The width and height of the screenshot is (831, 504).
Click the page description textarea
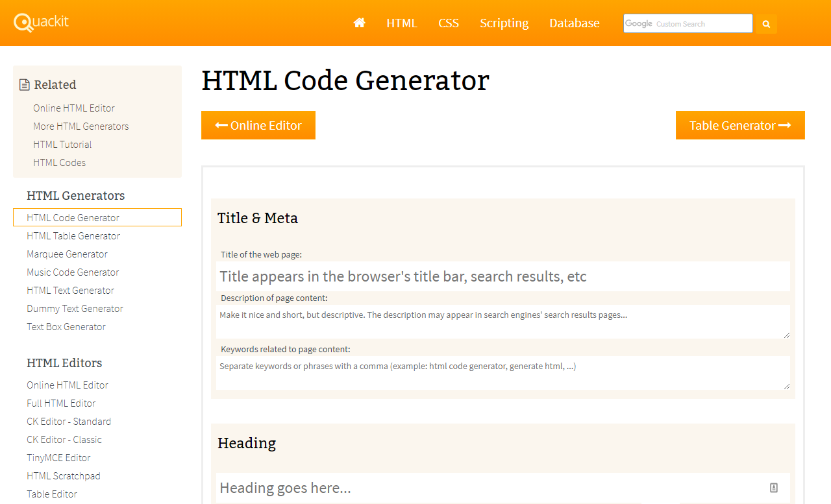pos(503,322)
